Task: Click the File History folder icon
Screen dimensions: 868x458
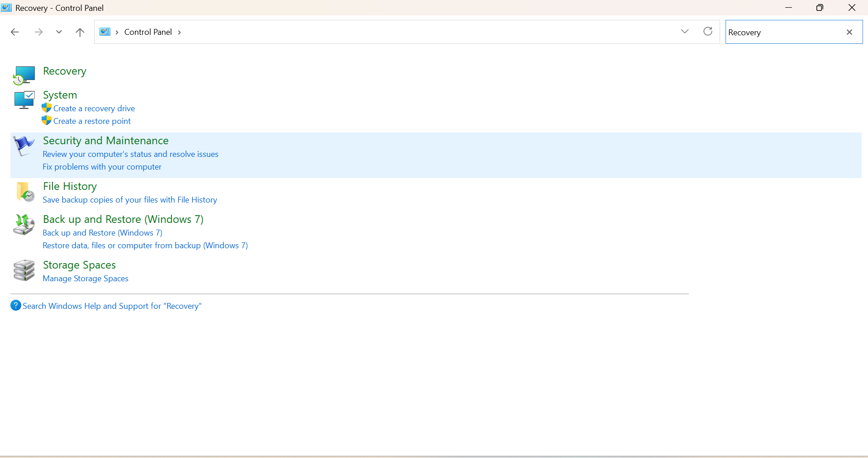Action: pos(25,192)
